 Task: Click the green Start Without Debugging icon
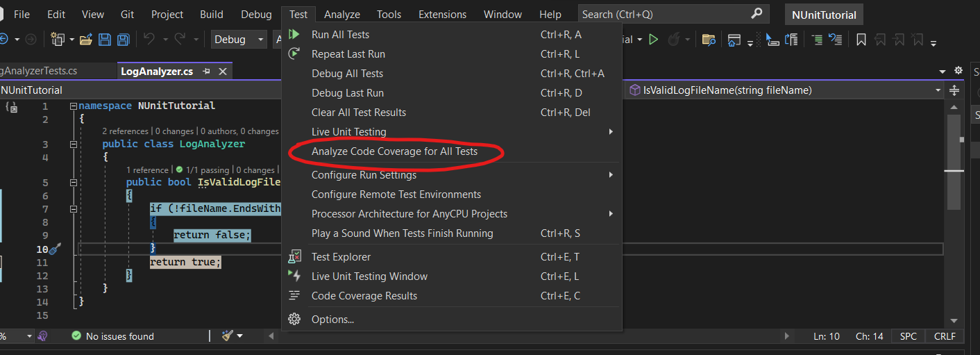[653, 40]
